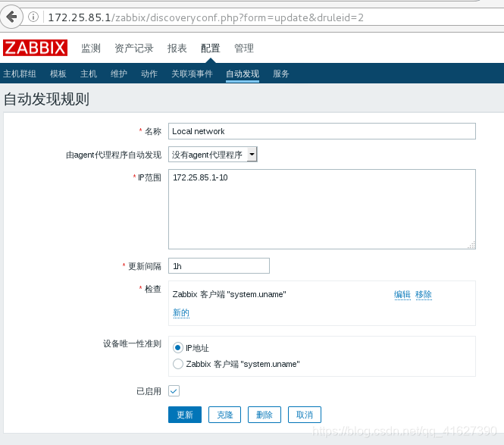Expand the 没有agent代理程序 proxy dropdown

pyautogui.click(x=212, y=155)
